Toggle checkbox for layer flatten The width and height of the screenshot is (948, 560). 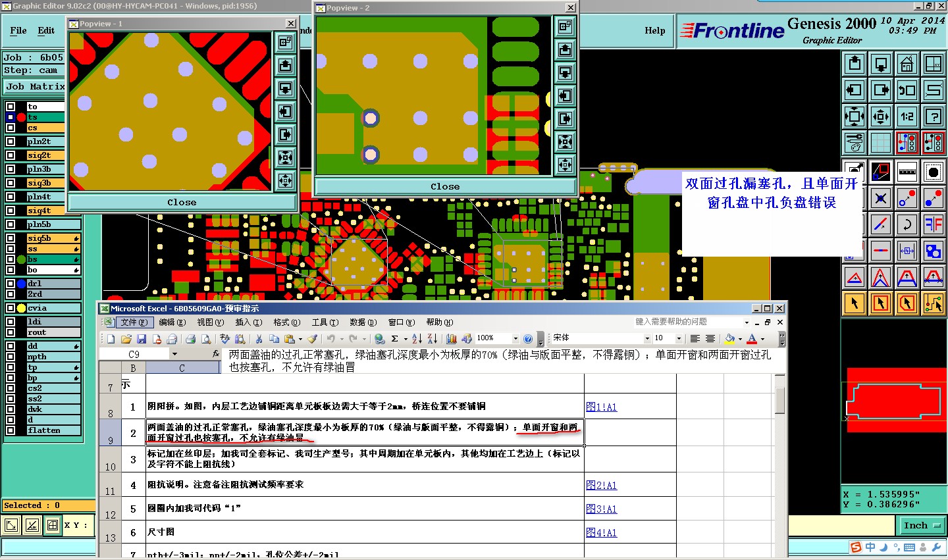coord(11,430)
